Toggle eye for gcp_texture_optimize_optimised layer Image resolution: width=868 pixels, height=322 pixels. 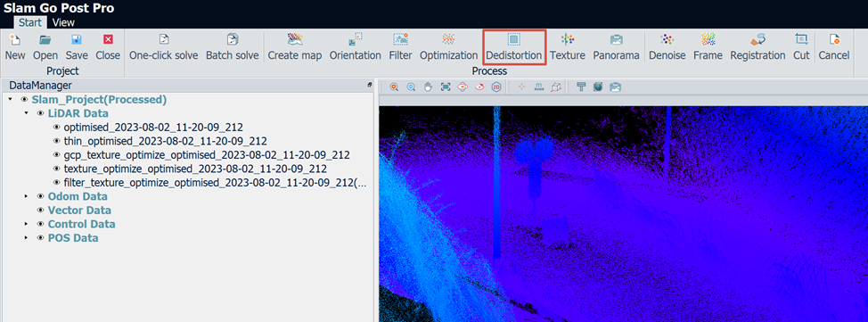[x=56, y=154]
